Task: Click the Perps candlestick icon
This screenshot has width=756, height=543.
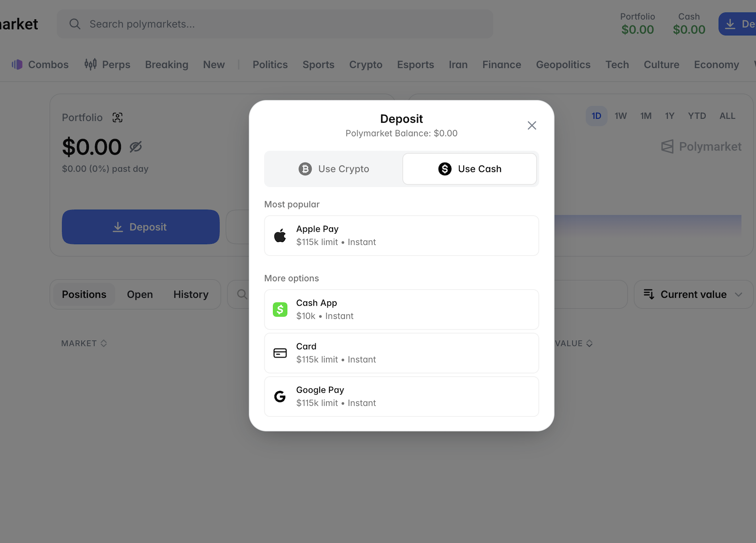Action: 90,64
